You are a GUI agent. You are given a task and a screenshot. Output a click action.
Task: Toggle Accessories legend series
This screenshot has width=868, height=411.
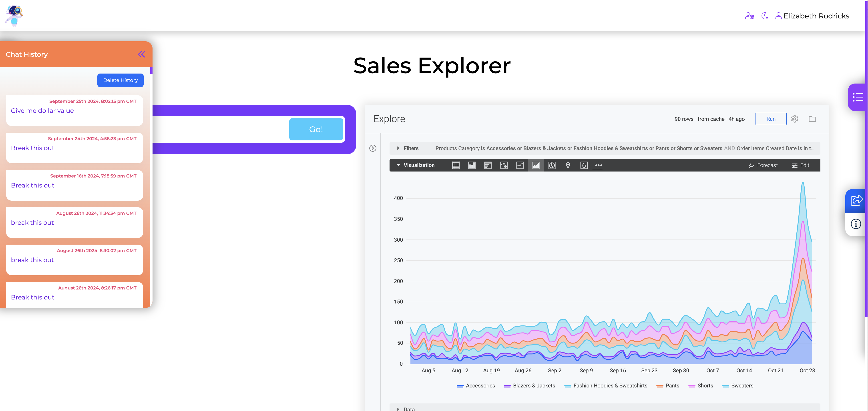point(476,386)
